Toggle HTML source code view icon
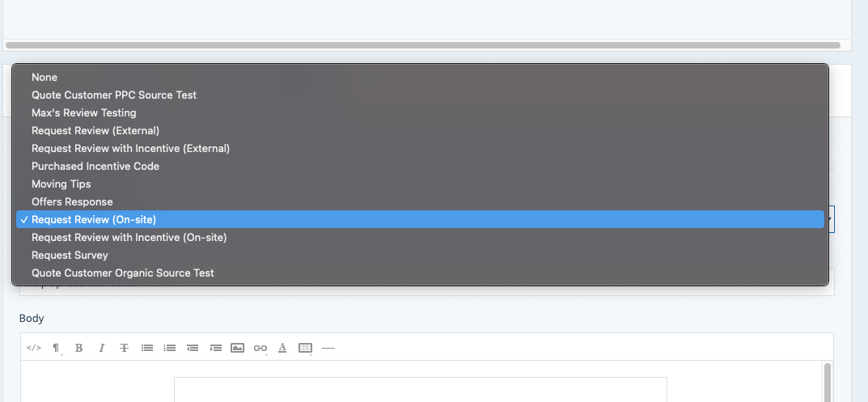This screenshot has height=402, width=868. (34, 348)
